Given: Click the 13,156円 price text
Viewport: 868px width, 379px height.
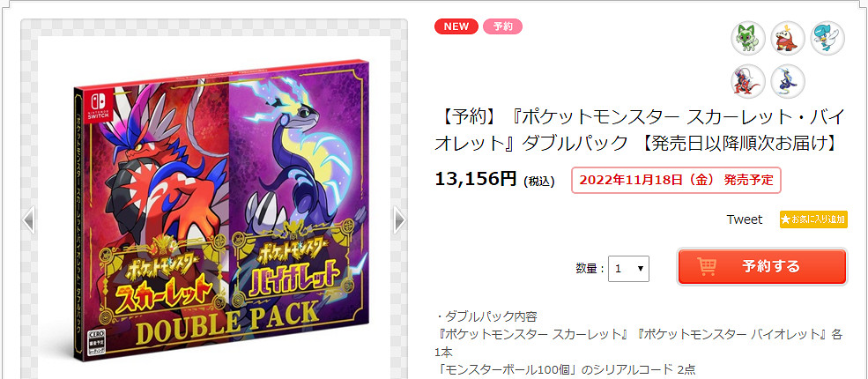Looking at the screenshot, I should pos(476,179).
